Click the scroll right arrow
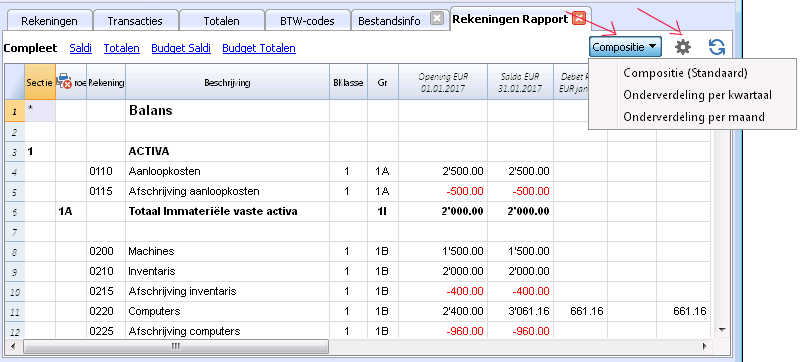801x362 pixels. [x=704, y=347]
